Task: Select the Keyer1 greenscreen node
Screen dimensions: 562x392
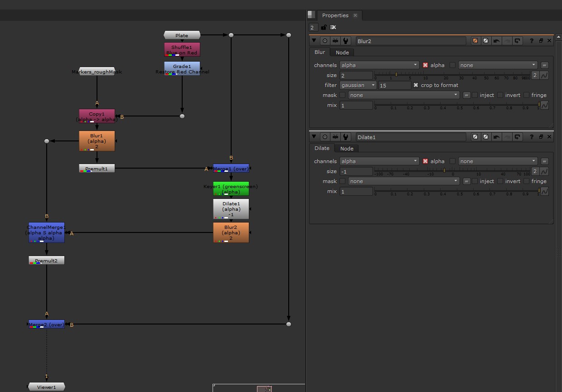Action: (x=231, y=189)
